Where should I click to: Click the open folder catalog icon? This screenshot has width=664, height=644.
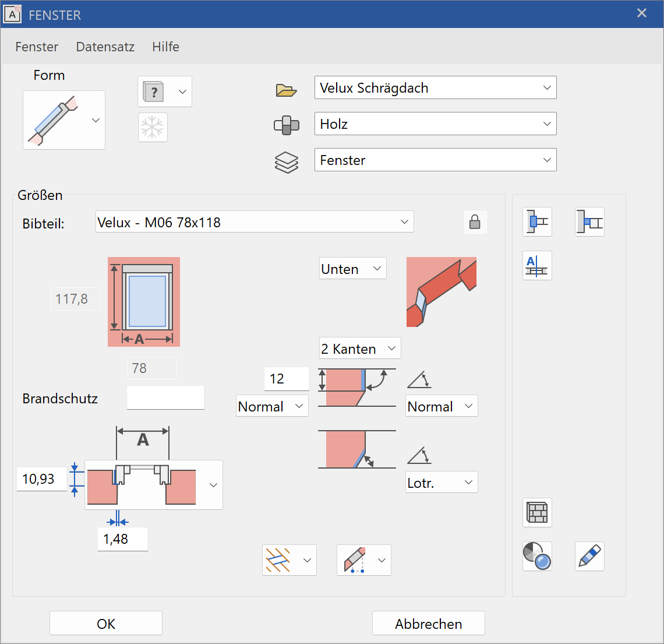pos(286,90)
